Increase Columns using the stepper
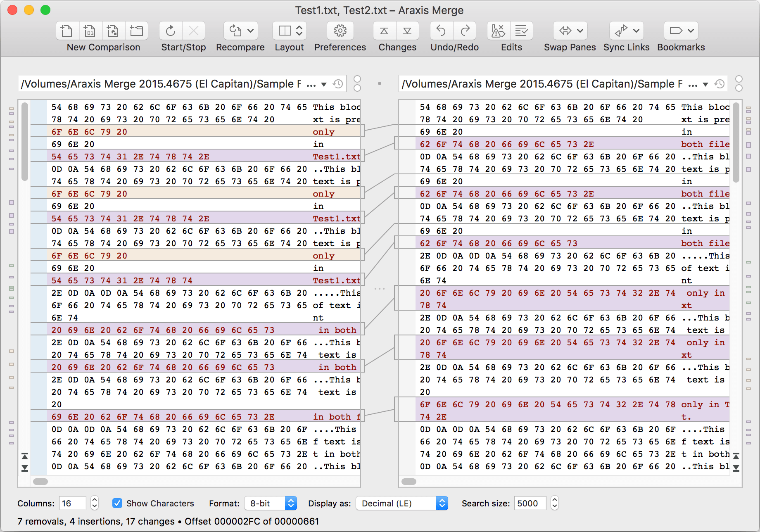Viewport: 760px width, 532px height. 94,500
